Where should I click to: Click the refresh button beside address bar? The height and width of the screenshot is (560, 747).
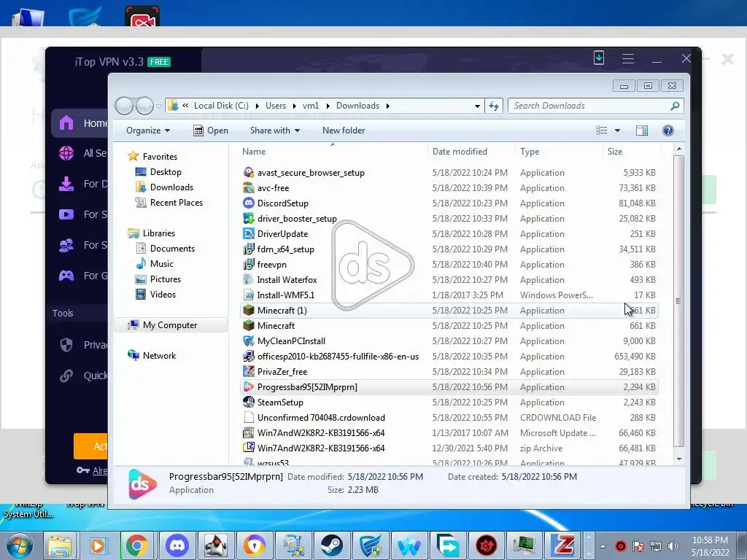click(x=494, y=106)
